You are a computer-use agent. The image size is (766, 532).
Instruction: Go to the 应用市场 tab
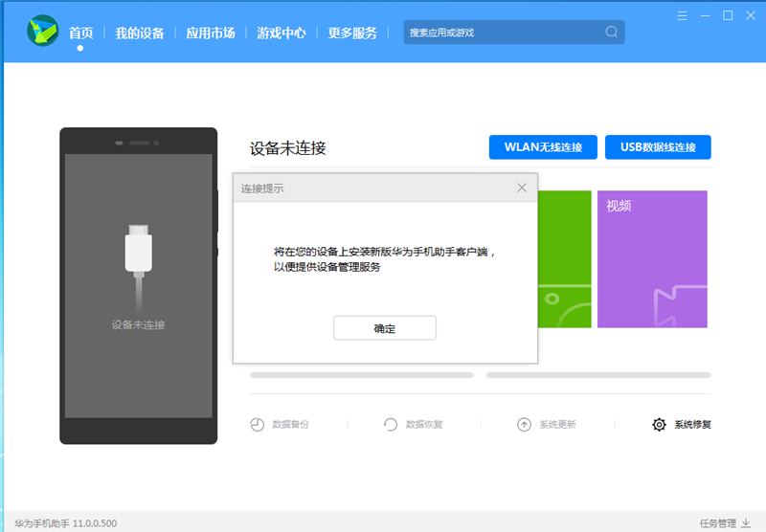pyautogui.click(x=211, y=33)
